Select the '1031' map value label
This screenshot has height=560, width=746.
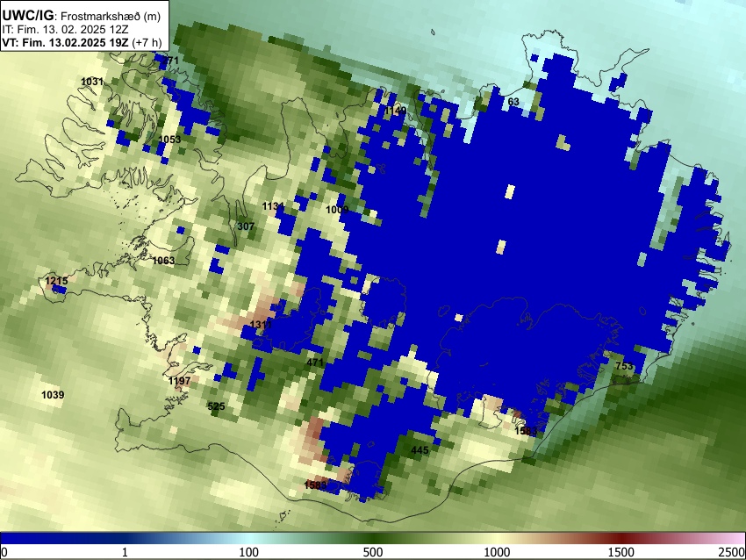[x=92, y=82]
